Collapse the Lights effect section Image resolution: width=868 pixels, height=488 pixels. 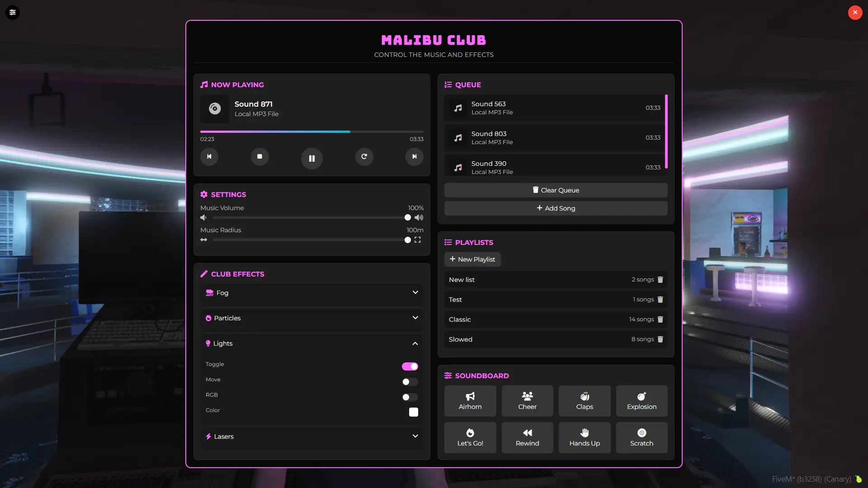(x=312, y=343)
